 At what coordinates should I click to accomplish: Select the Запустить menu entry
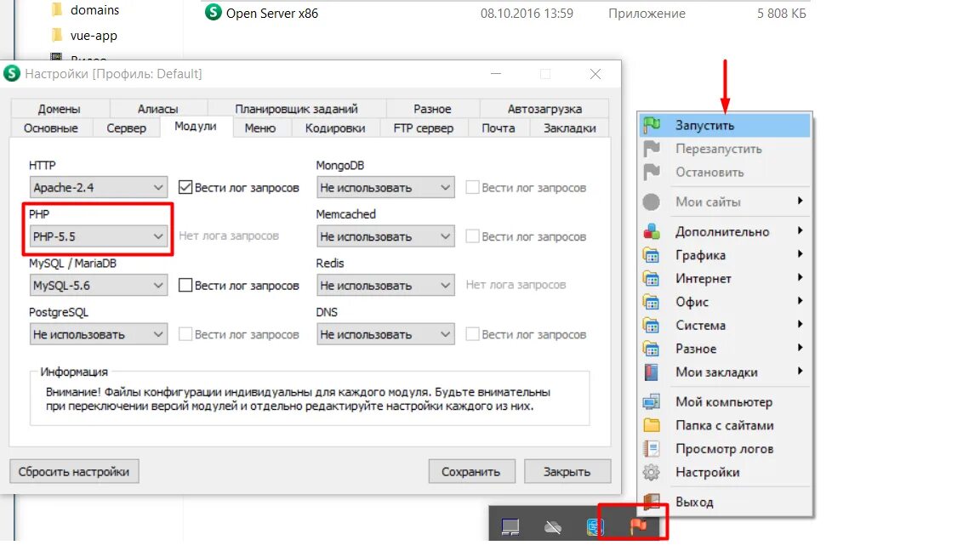pyautogui.click(x=725, y=125)
